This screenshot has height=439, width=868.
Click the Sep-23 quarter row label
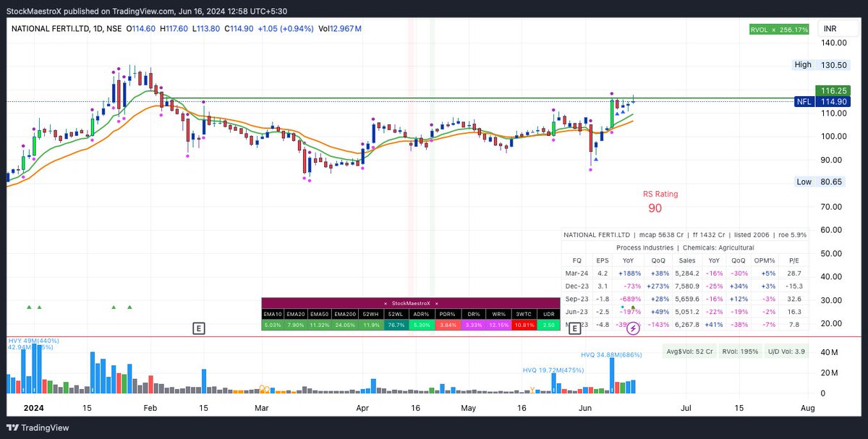click(x=577, y=299)
